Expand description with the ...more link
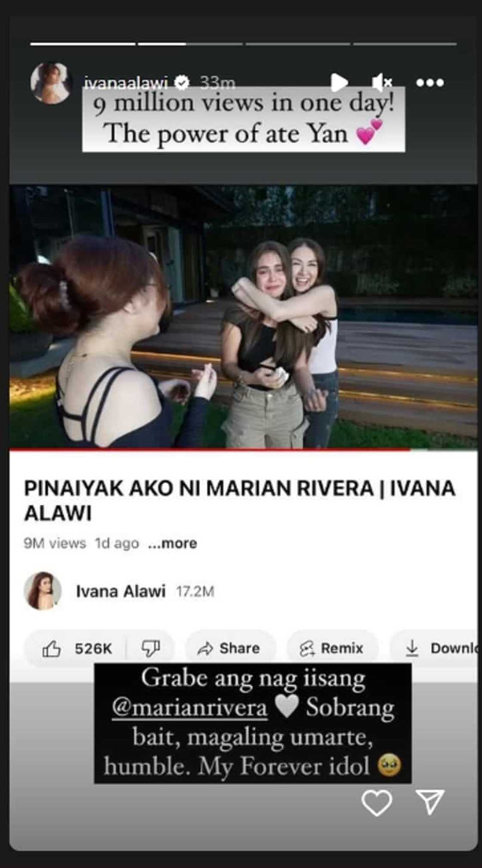This screenshot has width=482, height=868. [x=173, y=543]
